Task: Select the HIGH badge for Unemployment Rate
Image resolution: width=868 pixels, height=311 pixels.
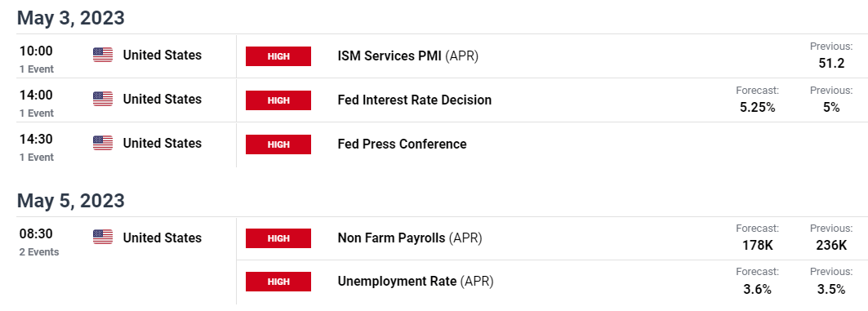Action: pos(278,282)
